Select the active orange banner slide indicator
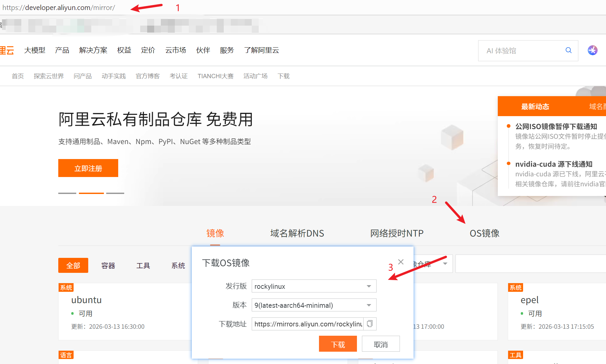The image size is (606, 364). click(x=91, y=193)
